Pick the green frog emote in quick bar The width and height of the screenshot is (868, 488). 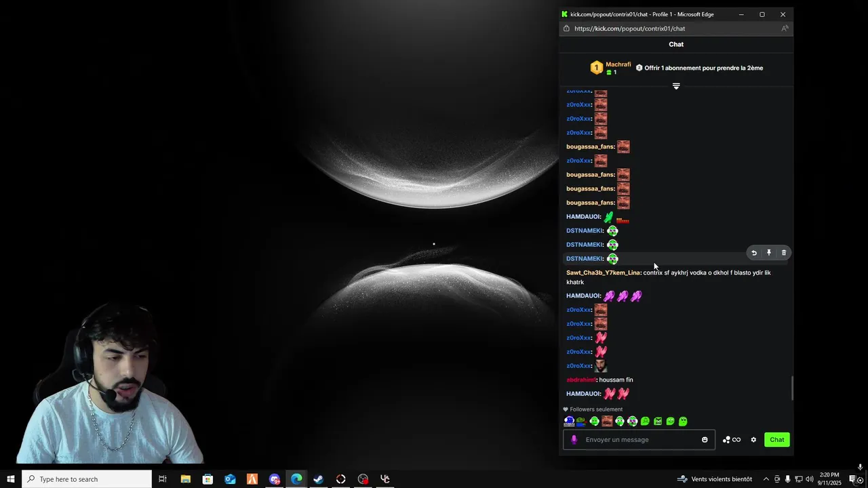[581, 422]
